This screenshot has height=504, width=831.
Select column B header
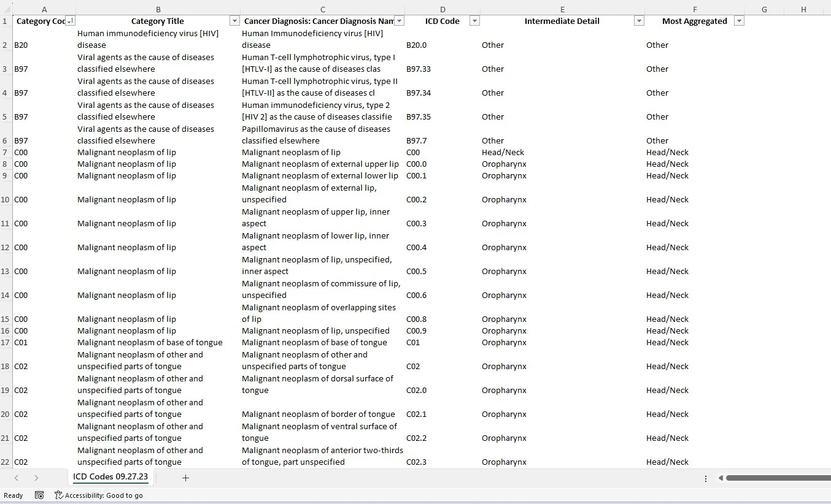[158, 9]
